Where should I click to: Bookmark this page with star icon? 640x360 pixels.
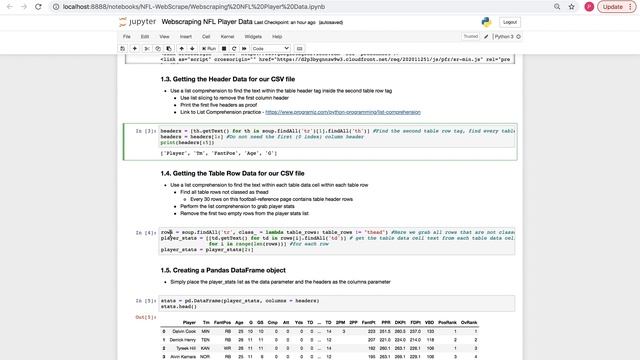click(571, 7)
